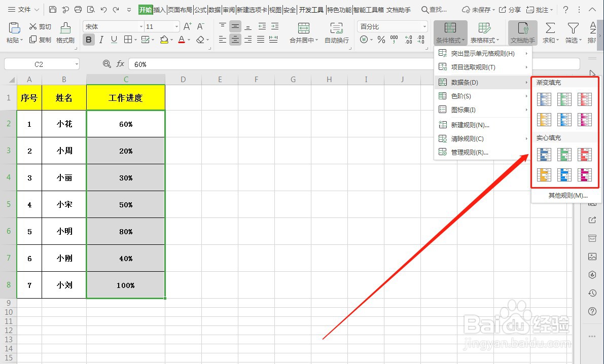
Task: Toggle middle vertical alignment
Action: coord(235,26)
